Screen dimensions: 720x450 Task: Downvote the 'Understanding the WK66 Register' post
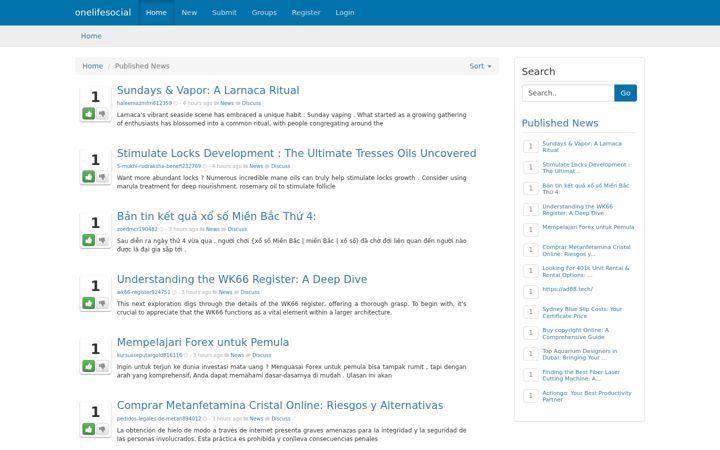click(x=102, y=303)
